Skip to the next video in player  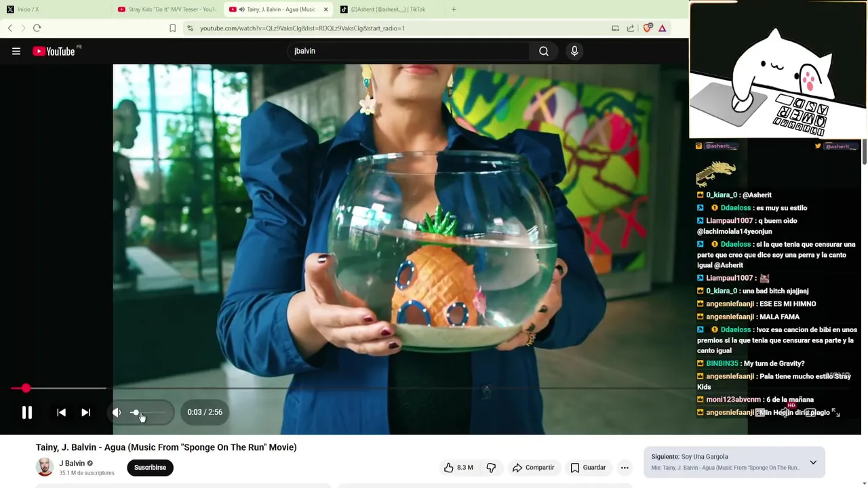(x=85, y=412)
